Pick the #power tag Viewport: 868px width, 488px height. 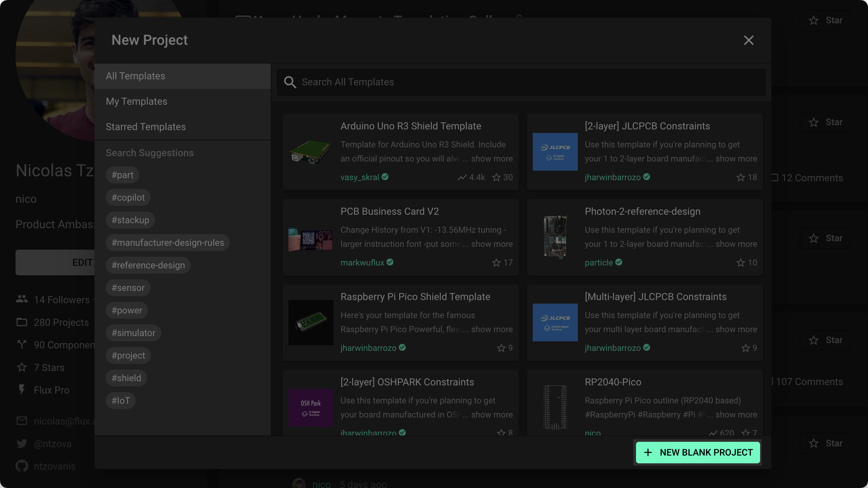(127, 311)
